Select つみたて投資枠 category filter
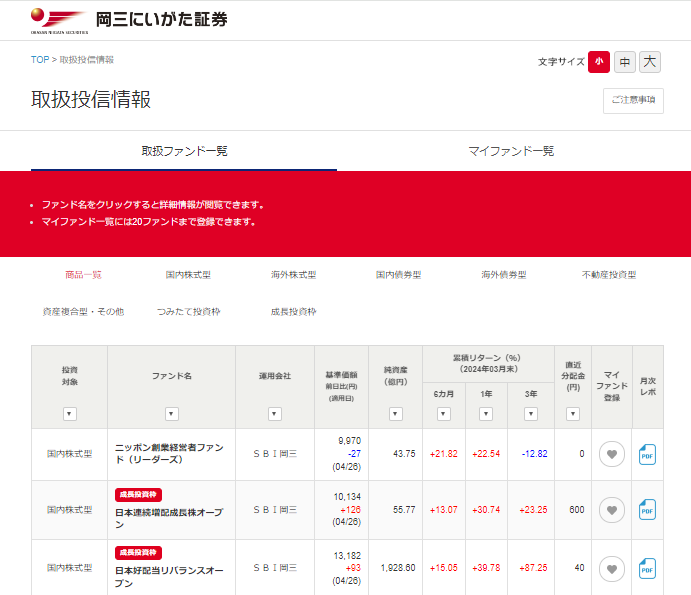Image resolution: width=691 pixels, height=595 pixels. pyautogui.click(x=188, y=312)
